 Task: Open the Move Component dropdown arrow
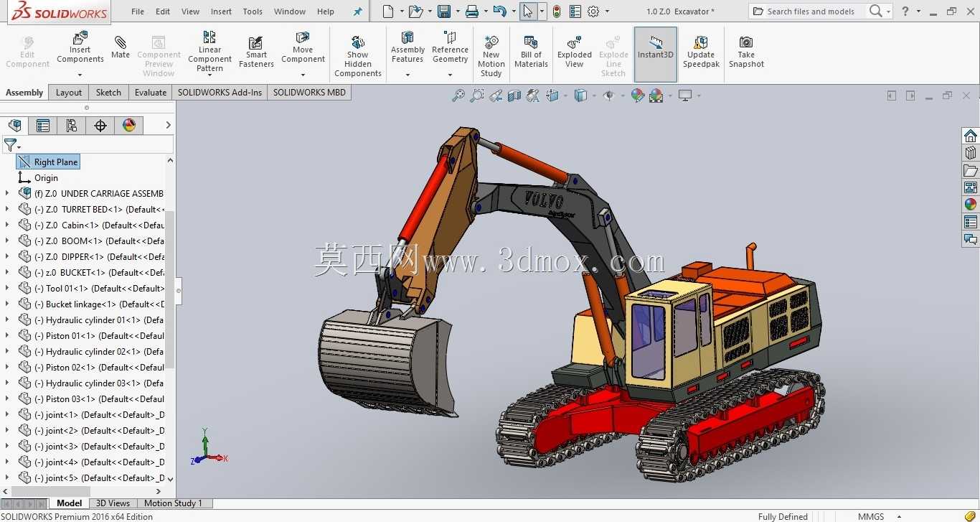click(303, 75)
